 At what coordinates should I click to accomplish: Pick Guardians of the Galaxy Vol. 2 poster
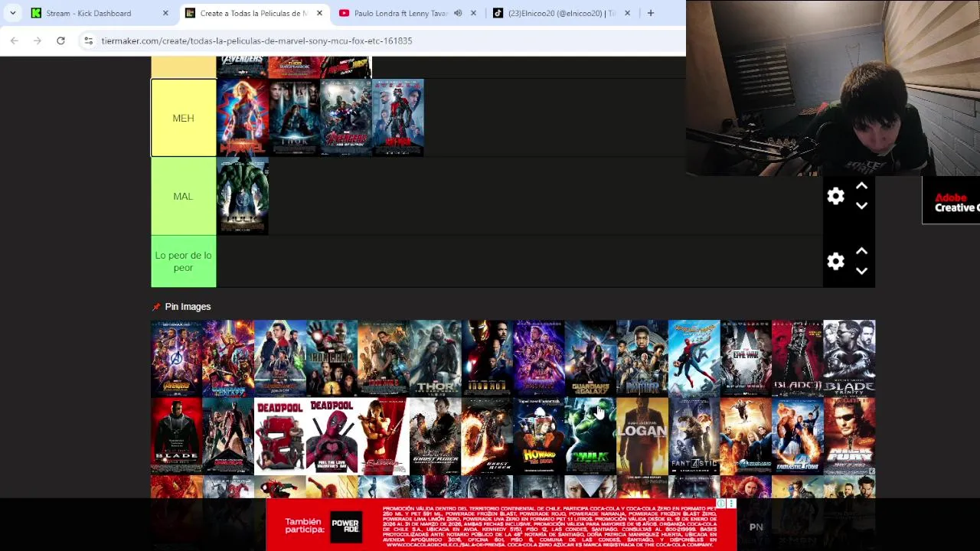(228, 357)
